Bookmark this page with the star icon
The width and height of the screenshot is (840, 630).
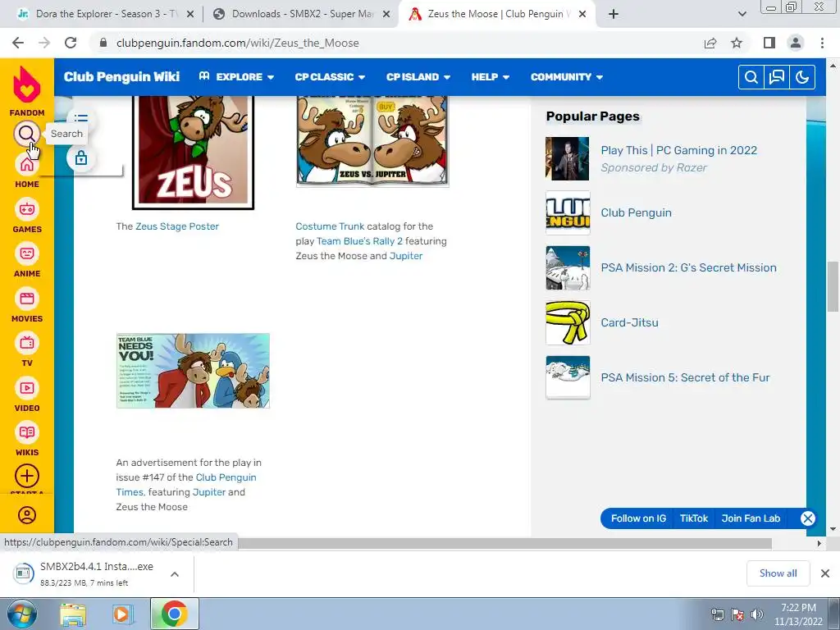(737, 43)
